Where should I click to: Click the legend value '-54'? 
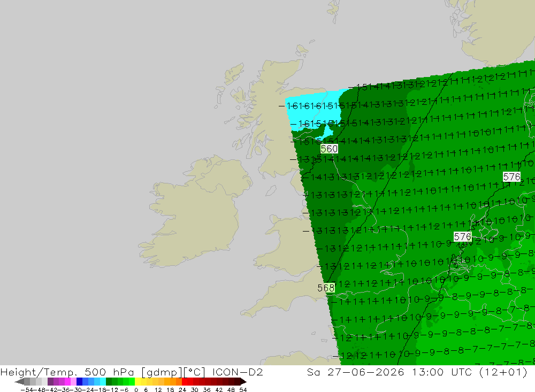tap(26, 390)
